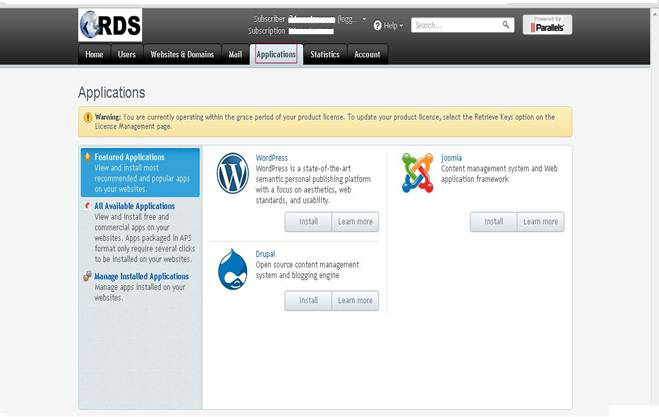
Task: Click the Parallels logo badge
Action: pyautogui.click(x=547, y=25)
